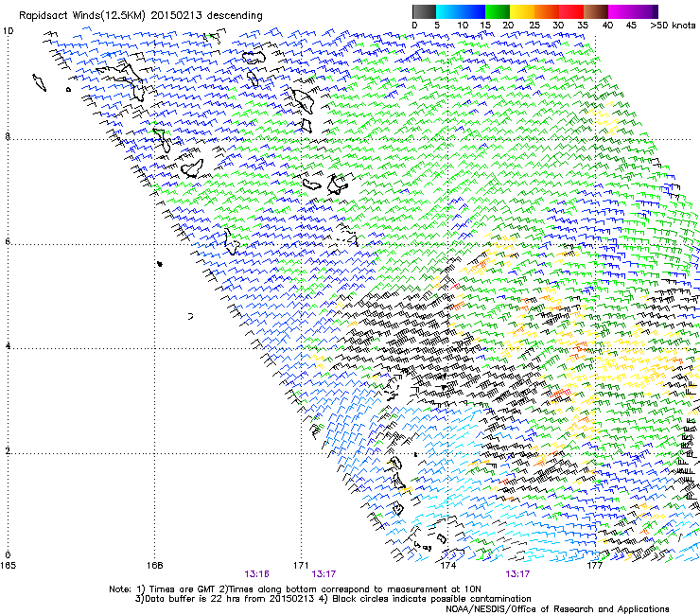Click the longitude label '171' on bottom axis
700x615 pixels.
pos(301,565)
